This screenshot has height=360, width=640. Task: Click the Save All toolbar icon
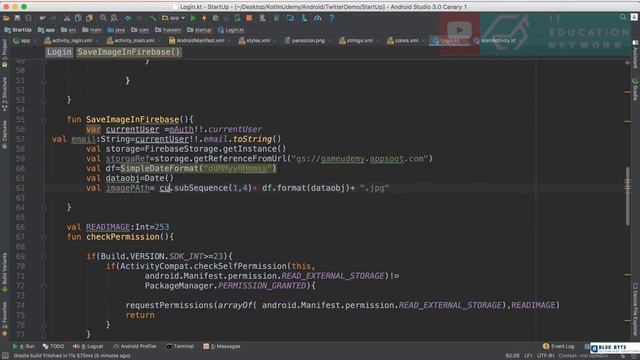[x=17, y=18]
